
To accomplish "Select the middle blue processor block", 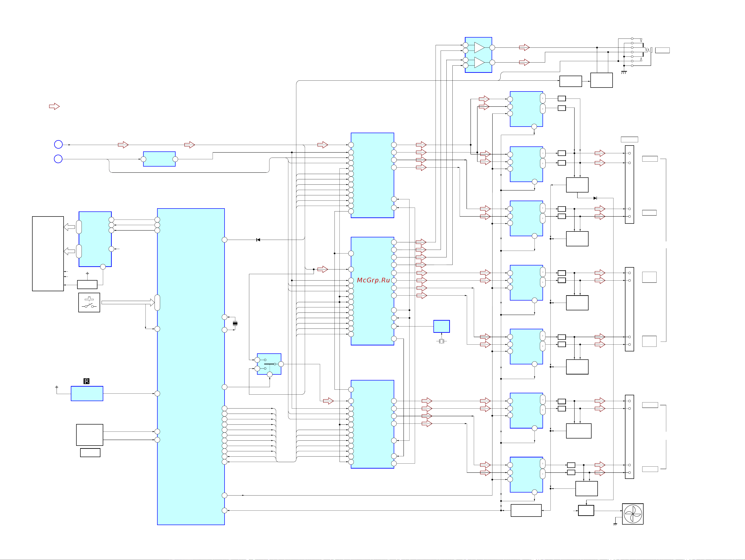I will 372,291.
